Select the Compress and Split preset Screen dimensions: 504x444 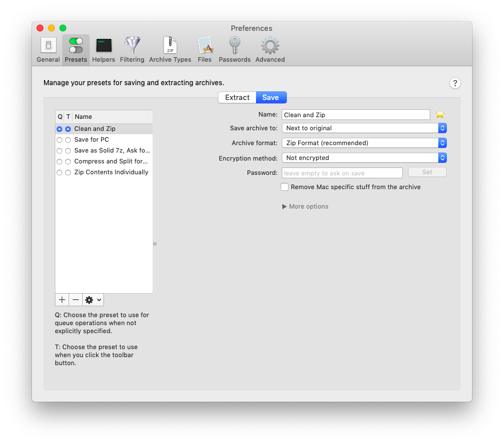pyautogui.click(x=104, y=161)
